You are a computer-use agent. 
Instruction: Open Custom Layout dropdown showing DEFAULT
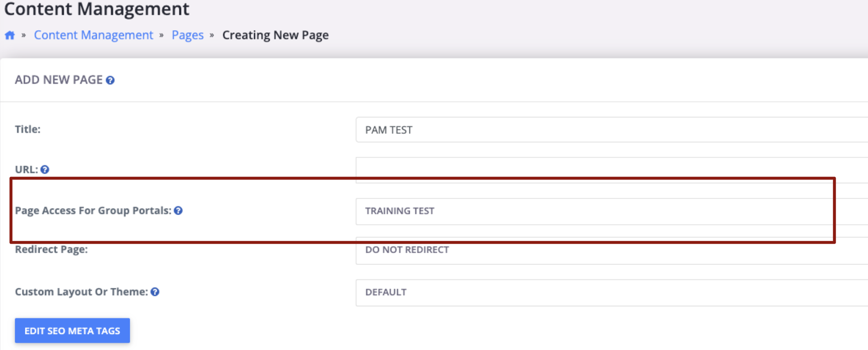coord(612,292)
